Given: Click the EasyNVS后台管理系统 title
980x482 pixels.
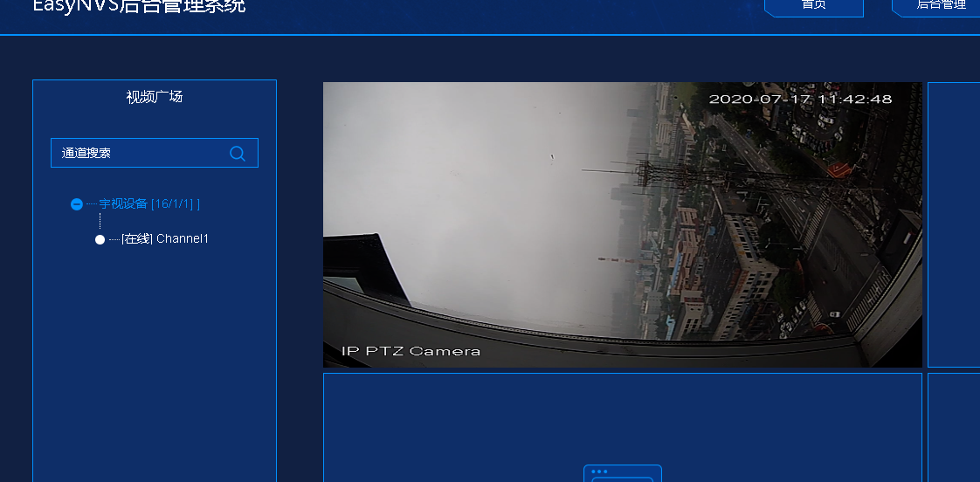Looking at the screenshot, I should (139, 6).
